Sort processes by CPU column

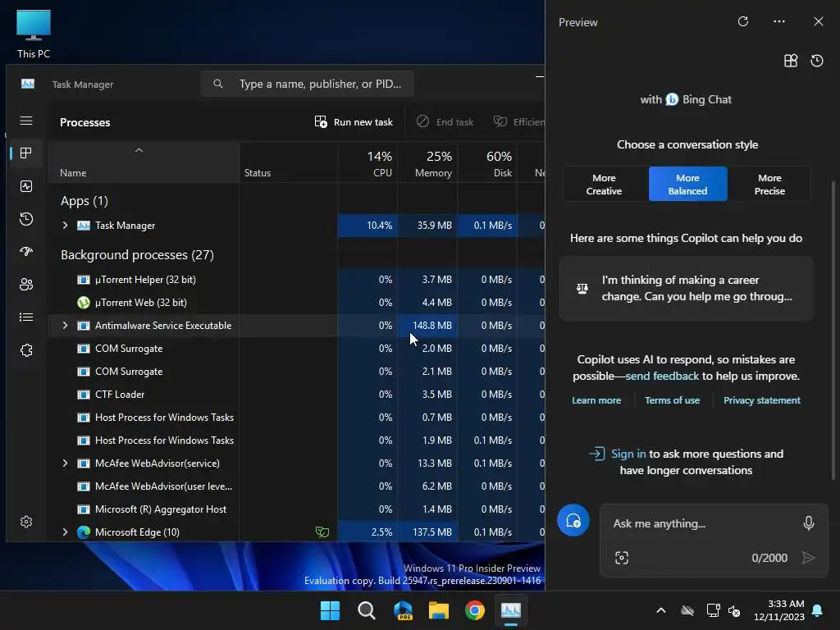(367, 163)
